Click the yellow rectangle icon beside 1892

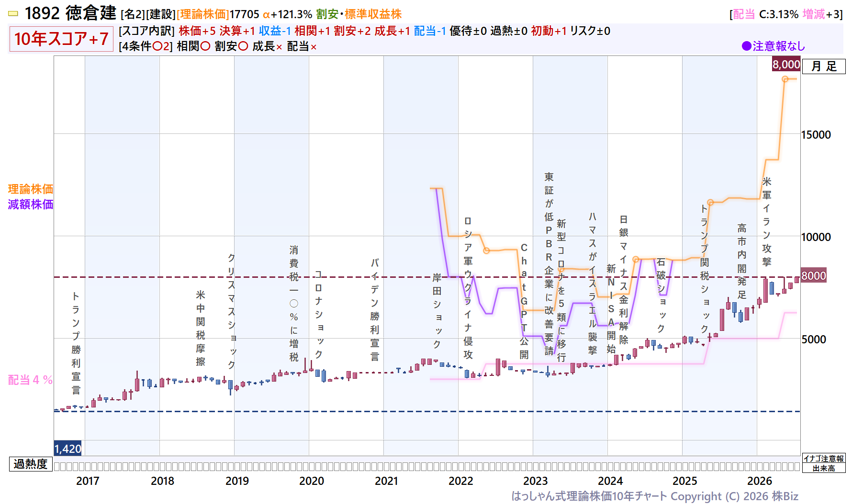coord(13,14)
